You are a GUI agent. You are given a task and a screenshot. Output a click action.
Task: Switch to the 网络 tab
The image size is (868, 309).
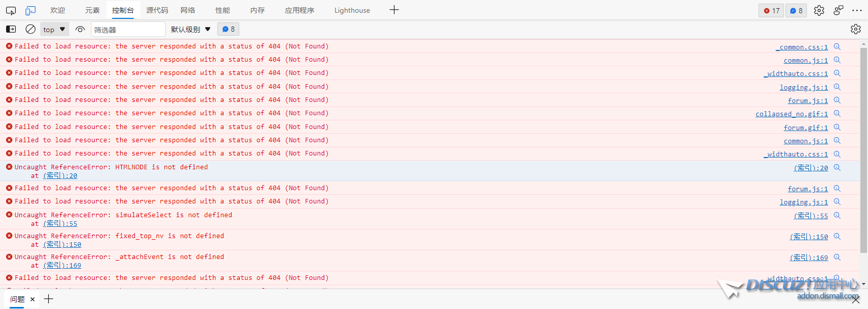pos(187,10)
